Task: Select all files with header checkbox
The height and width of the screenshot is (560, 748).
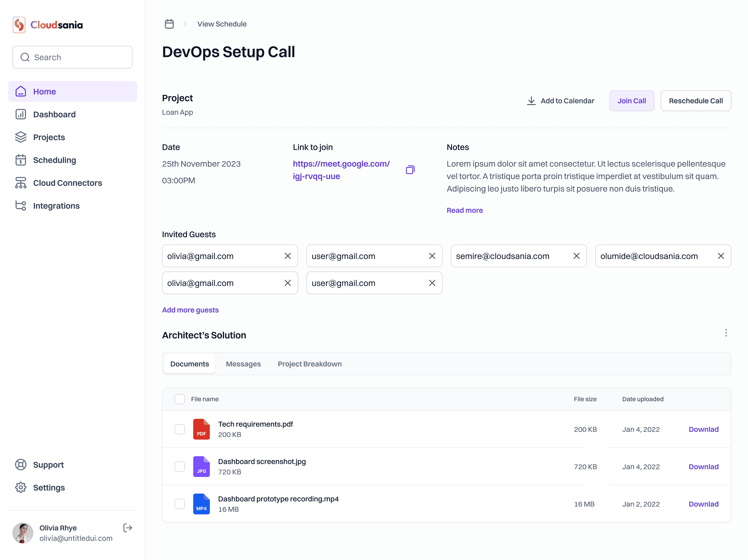Action: 180,399
